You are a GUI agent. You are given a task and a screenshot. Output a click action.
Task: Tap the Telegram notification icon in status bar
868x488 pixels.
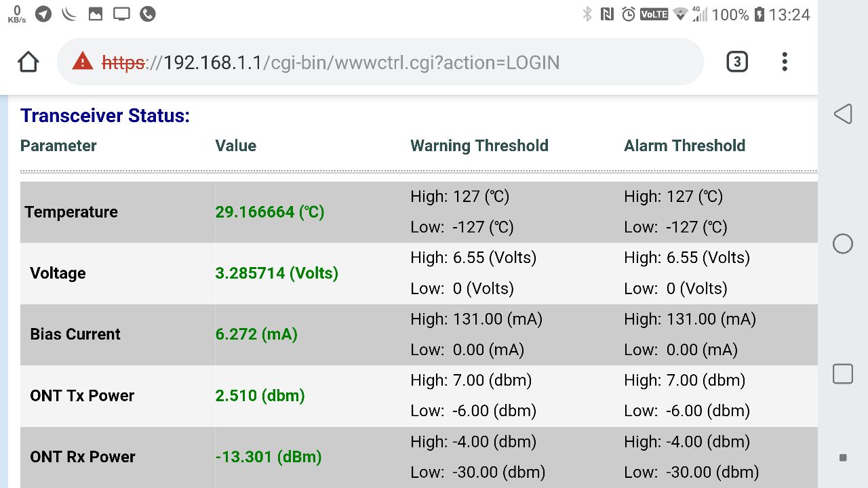click(x=43, y=14)
